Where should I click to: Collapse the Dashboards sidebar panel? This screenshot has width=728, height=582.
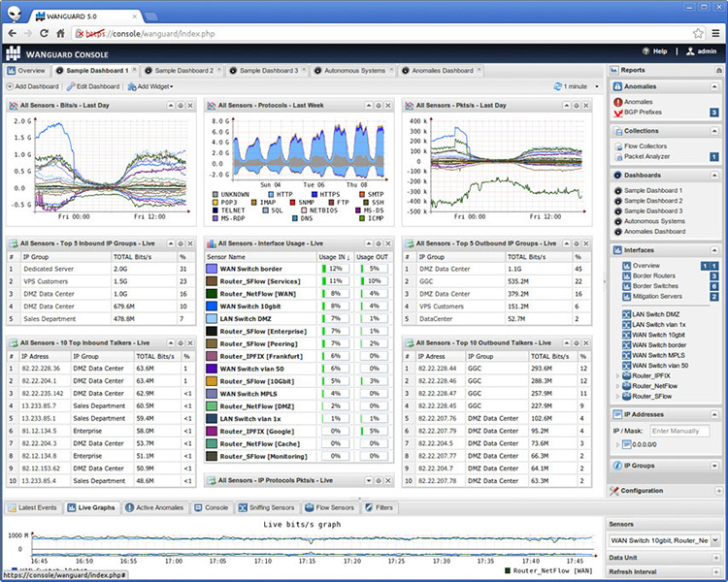[x=714, y=176]
